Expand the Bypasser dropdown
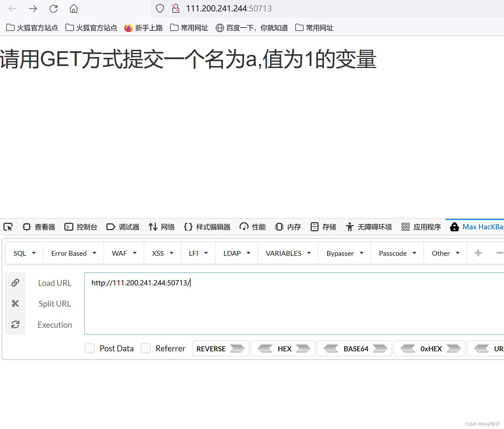 tap(344, 253)
